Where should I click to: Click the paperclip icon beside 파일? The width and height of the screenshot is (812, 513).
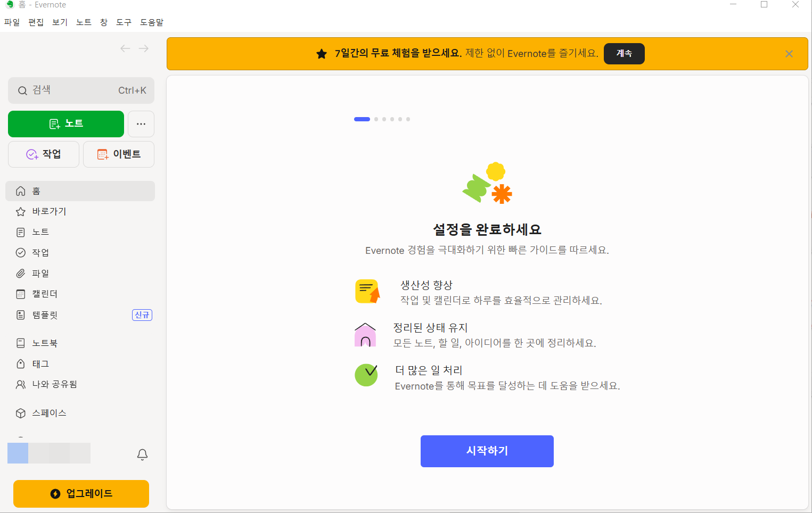[x=21, y=274]
